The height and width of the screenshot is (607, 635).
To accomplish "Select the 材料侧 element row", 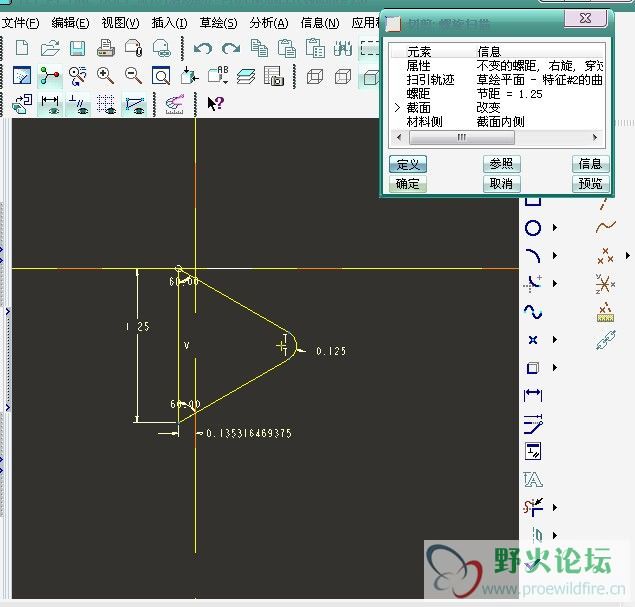I will (497, 121).
